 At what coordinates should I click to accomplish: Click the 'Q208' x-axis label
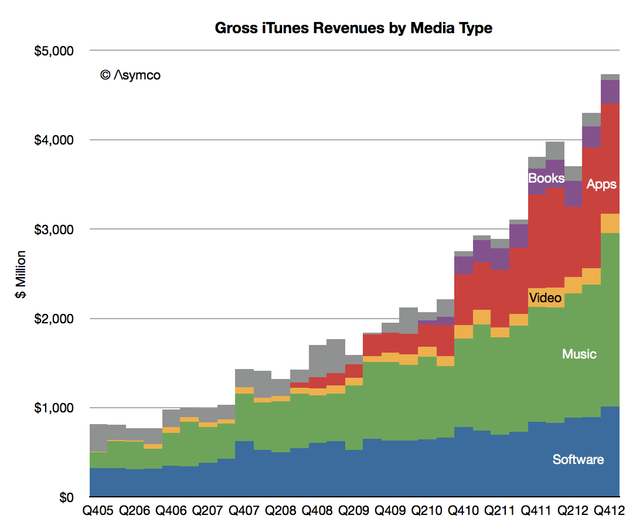[281, 510]
